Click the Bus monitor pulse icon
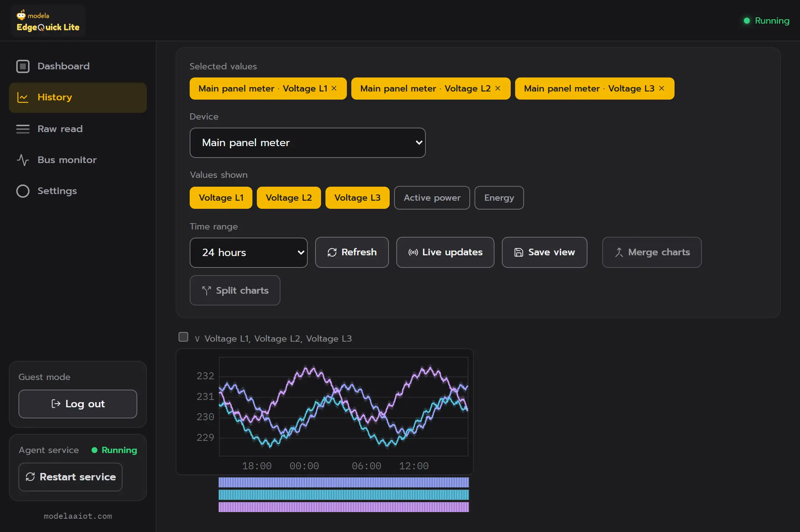The width and height of the screenshot is (800, 532). [23, 160]
